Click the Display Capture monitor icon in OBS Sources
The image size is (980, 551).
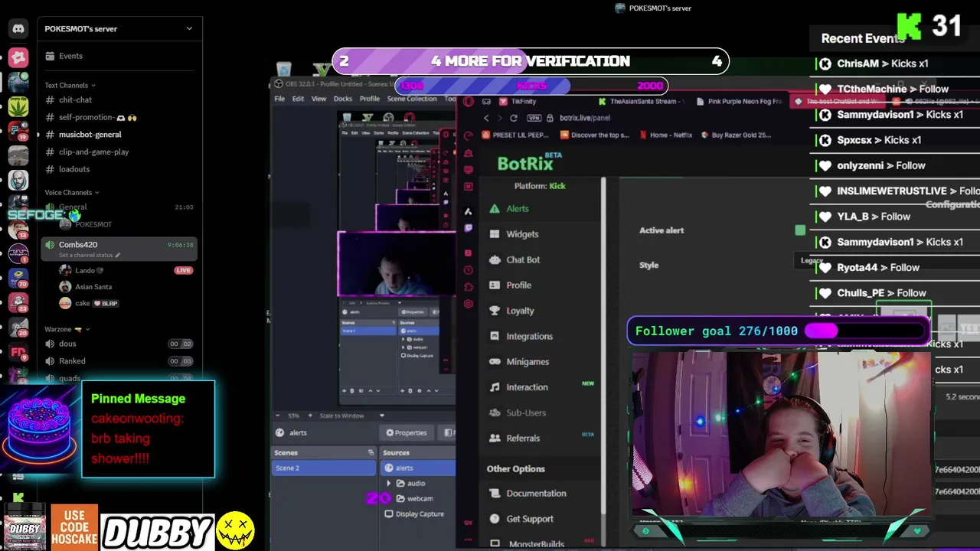point(389,514)
